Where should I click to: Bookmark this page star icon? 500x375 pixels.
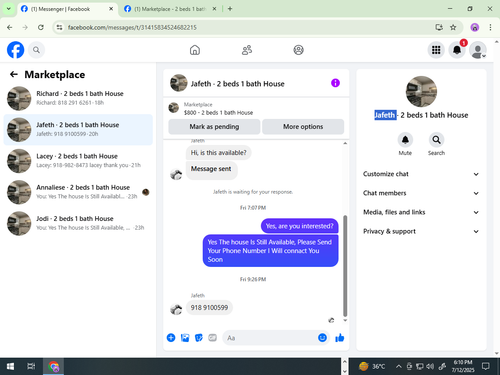pos(453,27)
